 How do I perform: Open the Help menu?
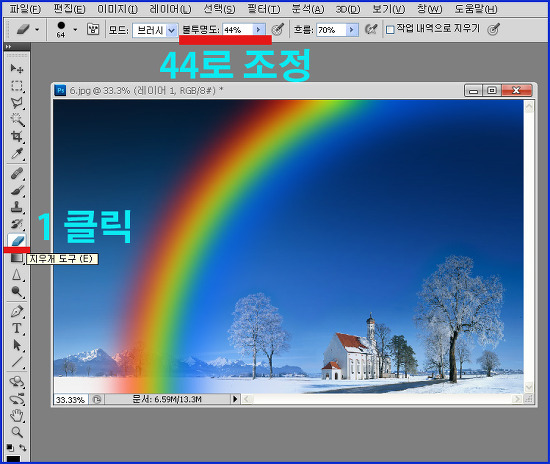[476, 9]
